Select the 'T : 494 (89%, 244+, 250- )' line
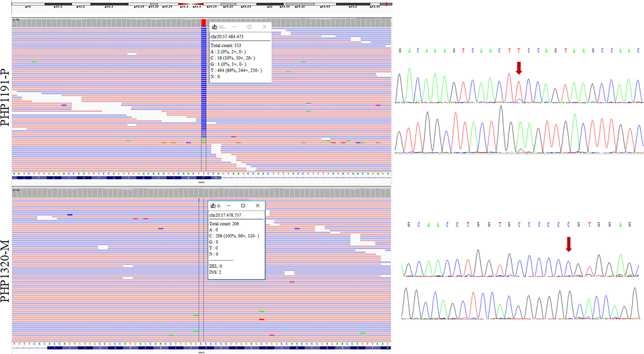The image size is (644, 354). [236, 70]
